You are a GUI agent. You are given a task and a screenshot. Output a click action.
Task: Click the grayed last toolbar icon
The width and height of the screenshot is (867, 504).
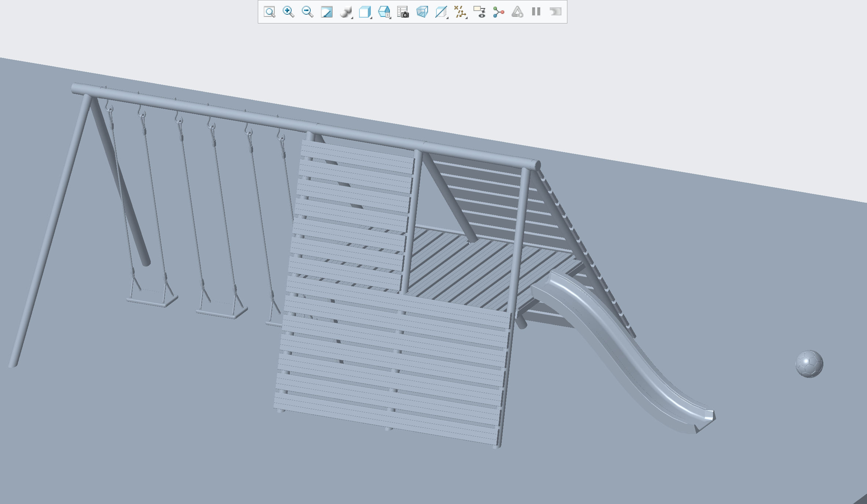point(556,12)
